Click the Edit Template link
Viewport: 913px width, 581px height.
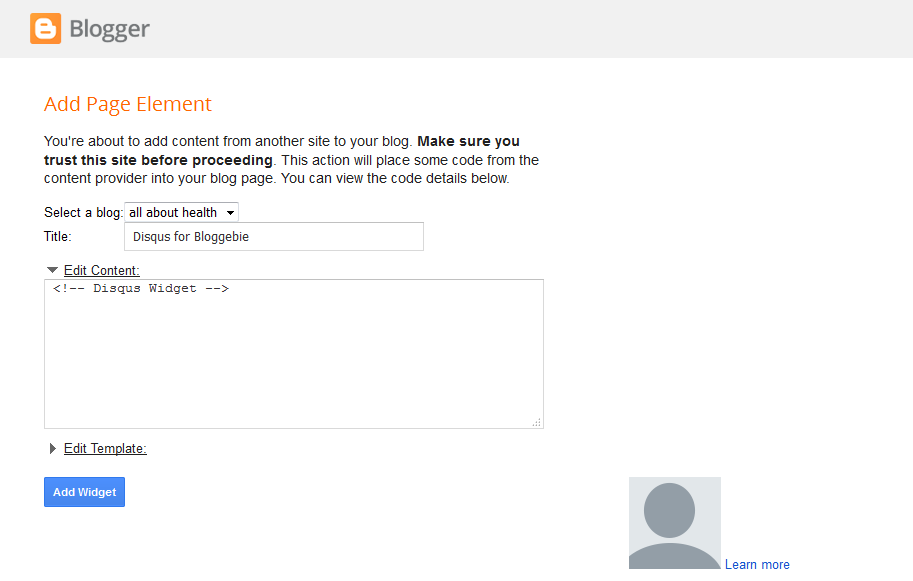(x=105, y=448)
